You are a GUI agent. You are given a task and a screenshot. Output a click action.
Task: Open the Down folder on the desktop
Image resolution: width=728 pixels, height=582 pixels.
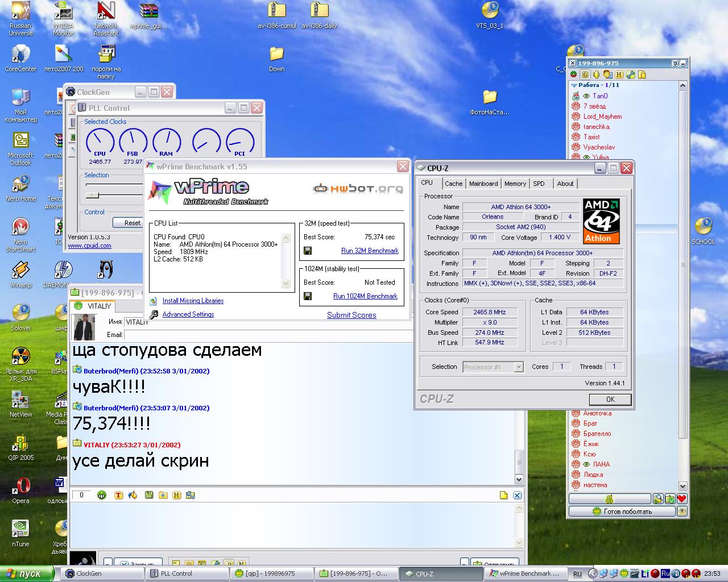(x=277, y=59)
